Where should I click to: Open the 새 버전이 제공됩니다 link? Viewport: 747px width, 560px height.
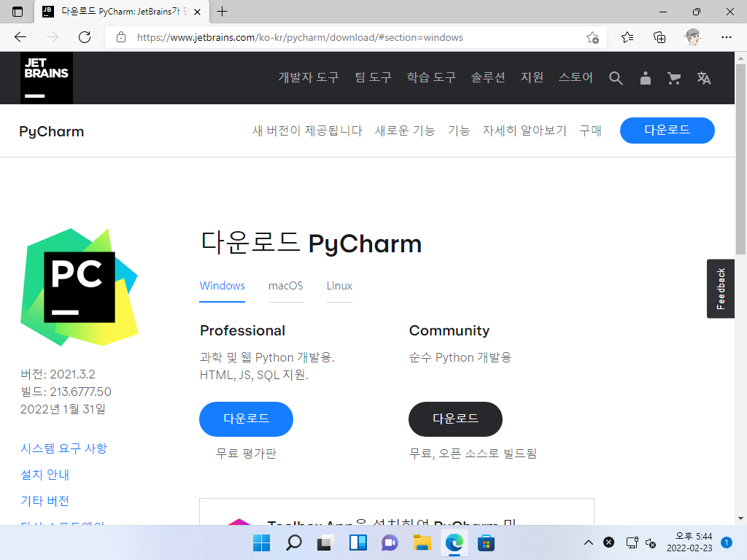point(307,131)
